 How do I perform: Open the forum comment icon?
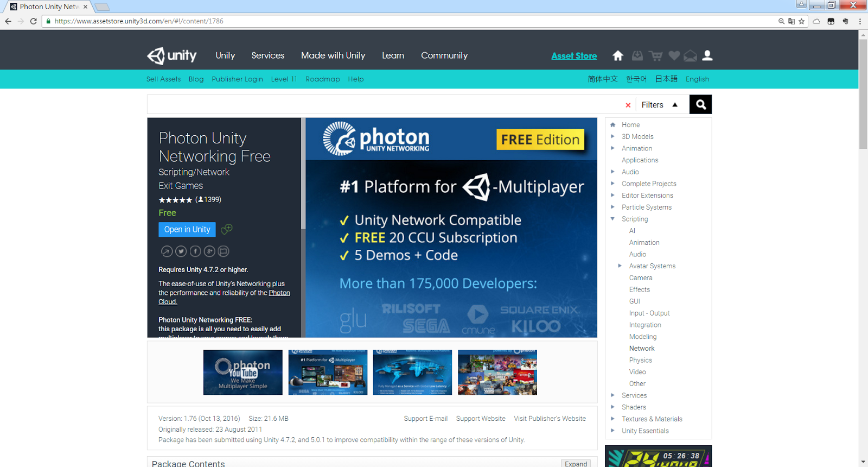224,251
